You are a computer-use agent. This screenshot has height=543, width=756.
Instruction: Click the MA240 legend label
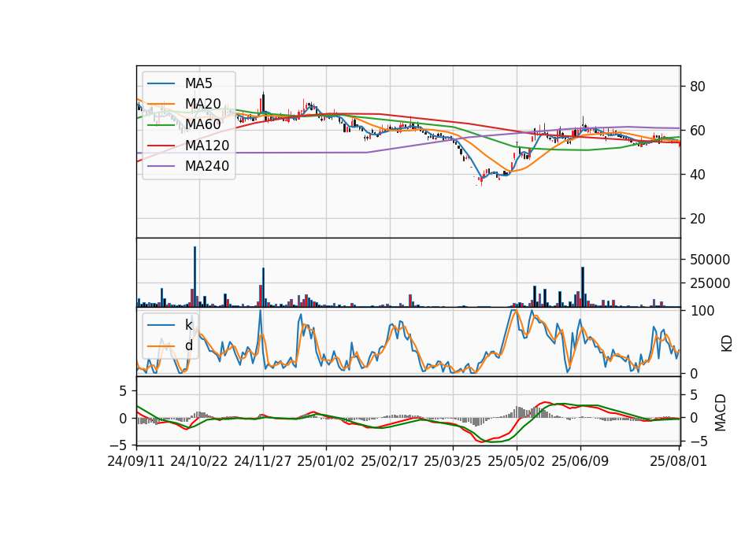(x=207, y=166)
